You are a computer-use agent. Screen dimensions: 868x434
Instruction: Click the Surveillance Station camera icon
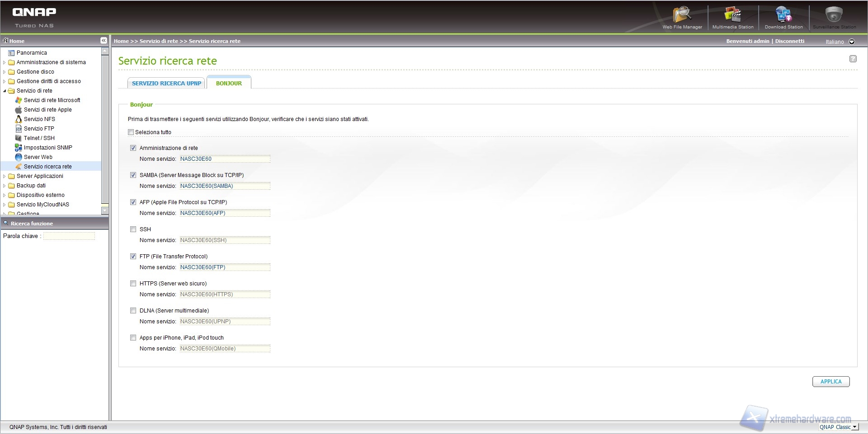pos(834,16)
